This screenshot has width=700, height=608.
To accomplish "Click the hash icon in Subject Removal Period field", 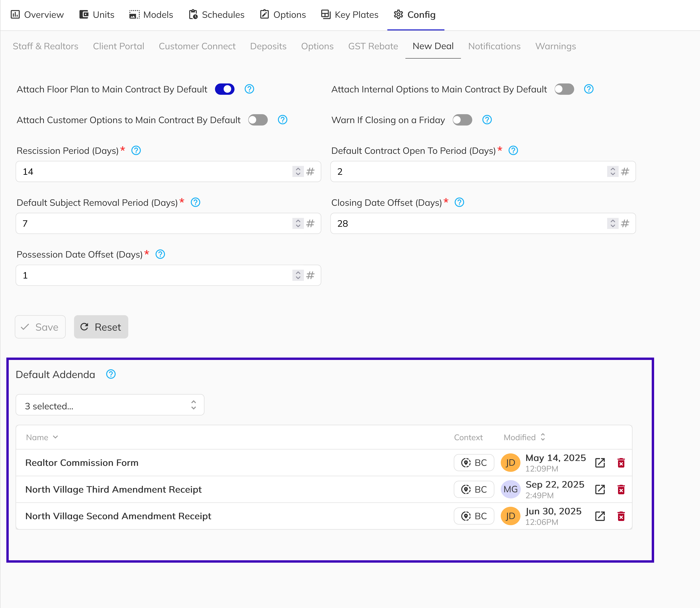I will [x=310, y=224].
